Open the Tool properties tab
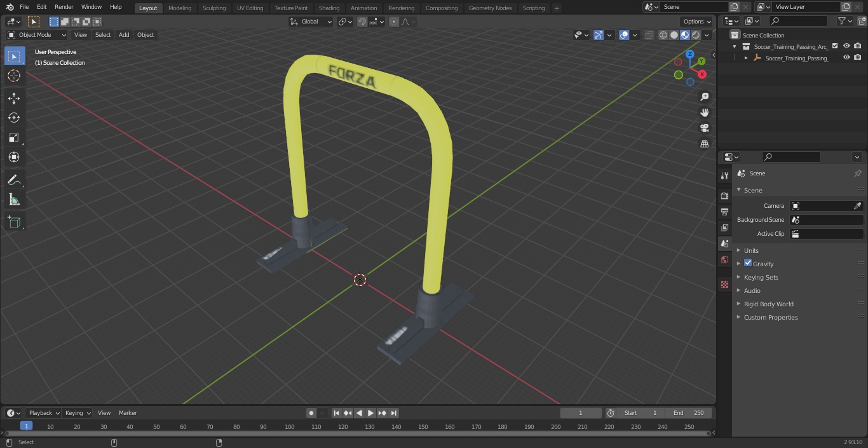 724,175
